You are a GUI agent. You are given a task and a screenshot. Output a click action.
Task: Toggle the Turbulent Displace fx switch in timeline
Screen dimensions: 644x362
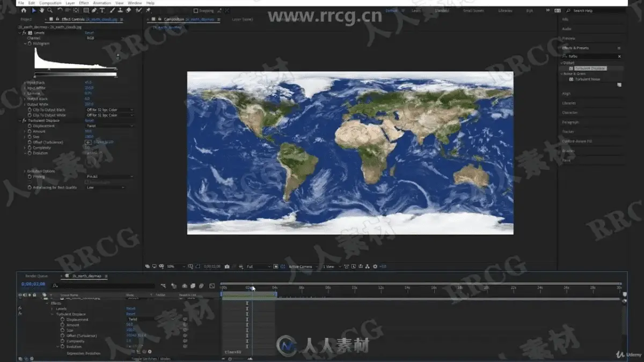tap(20, 314)
